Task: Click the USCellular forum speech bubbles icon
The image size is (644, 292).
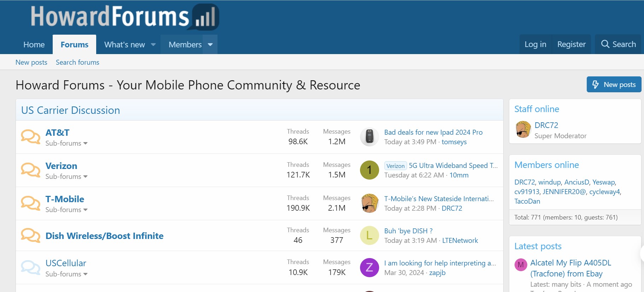Action: (30, 268)
